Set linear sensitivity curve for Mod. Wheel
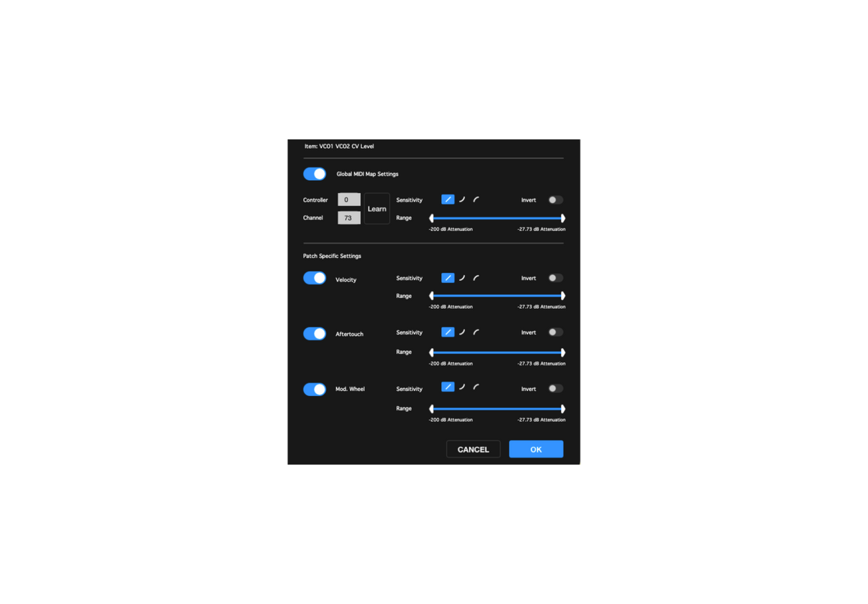This screenshot has width=868, height=604. pyautogui.click(x=448, y=387)
